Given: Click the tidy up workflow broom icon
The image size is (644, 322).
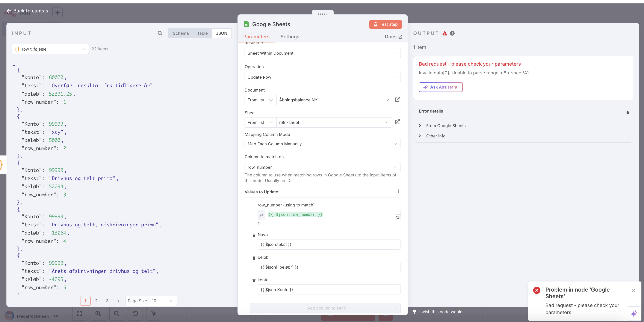Looking at the screenshot, I should click(x=154, y=313).
